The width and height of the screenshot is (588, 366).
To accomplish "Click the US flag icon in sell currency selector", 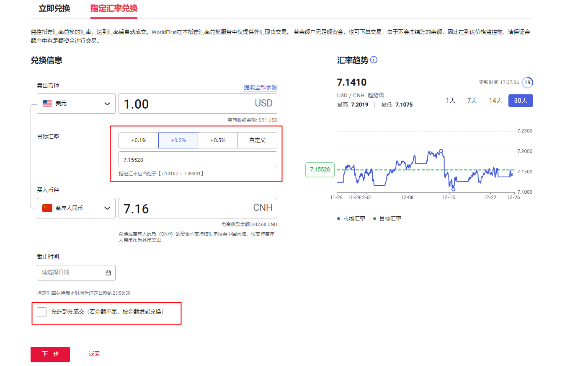I will click(x=47, y=103).
